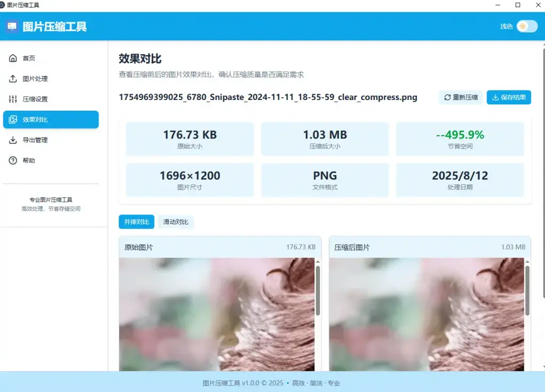Click the compressed image preview
The height and width of the screenshot is (392, 545).
[x=426, y=314]
